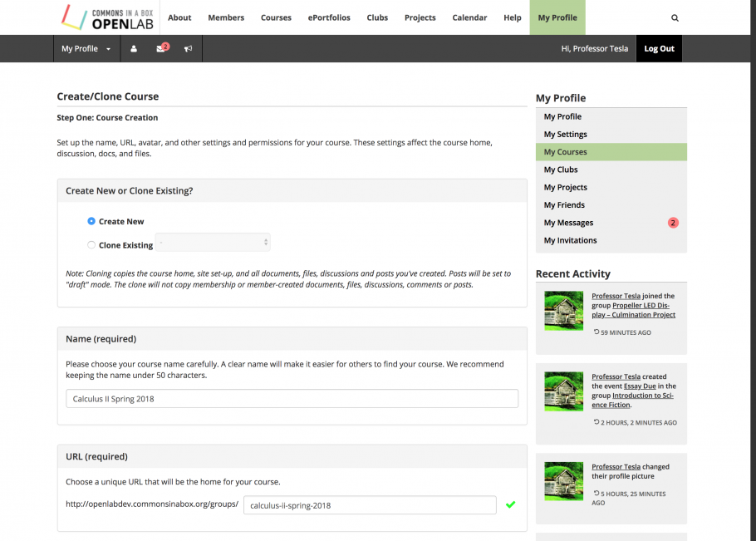
Task: Open the messages envelope icon with badge
Action: coord(162,47)
